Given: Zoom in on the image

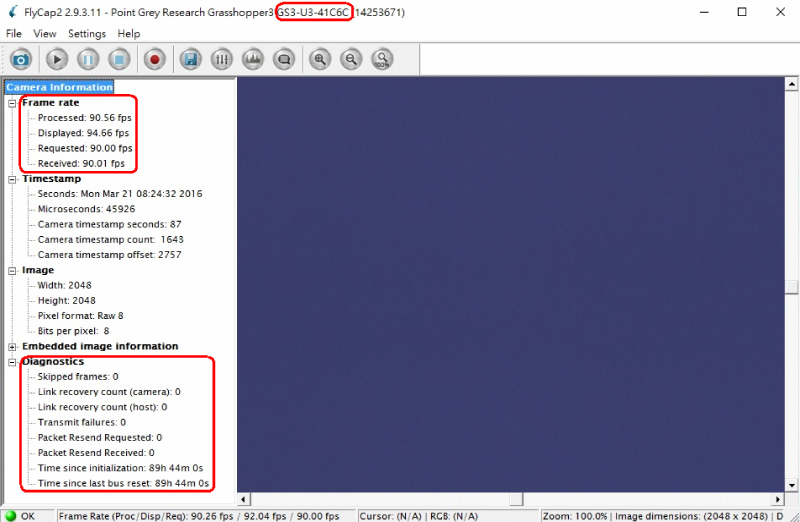Looking at the screenshot, I should [320, 59].
